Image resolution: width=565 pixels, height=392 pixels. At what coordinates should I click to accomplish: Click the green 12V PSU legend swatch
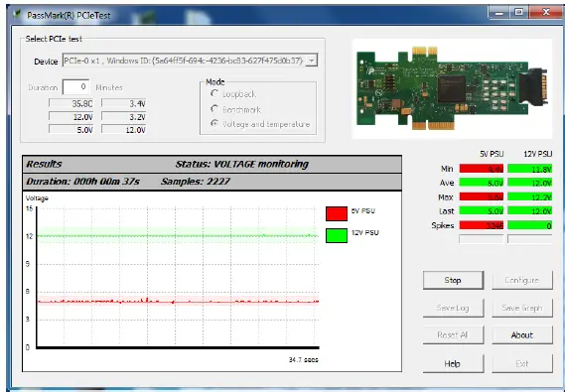point(337,236)
